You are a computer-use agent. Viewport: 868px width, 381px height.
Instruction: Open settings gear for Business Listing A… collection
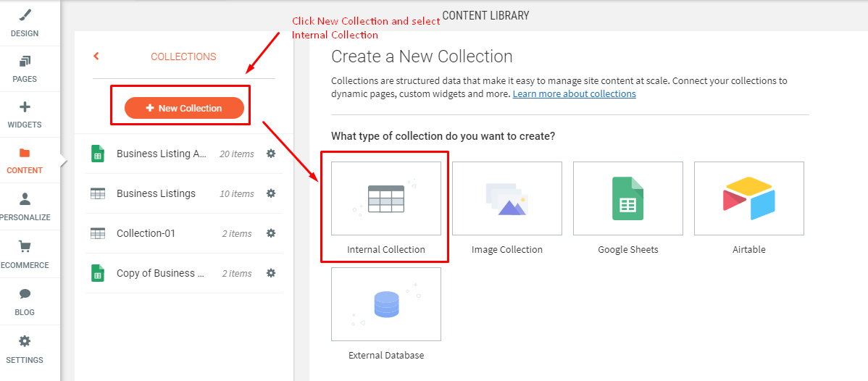[x=271, y=154]
